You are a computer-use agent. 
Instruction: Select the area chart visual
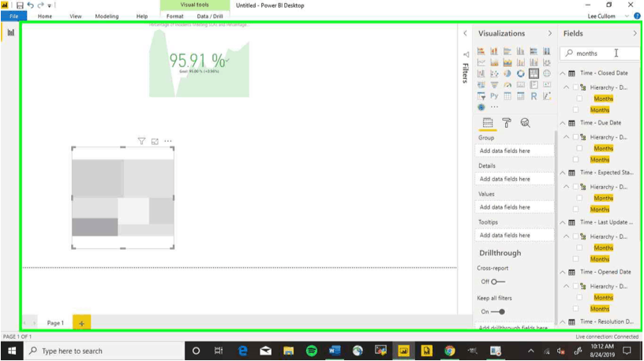494,62
